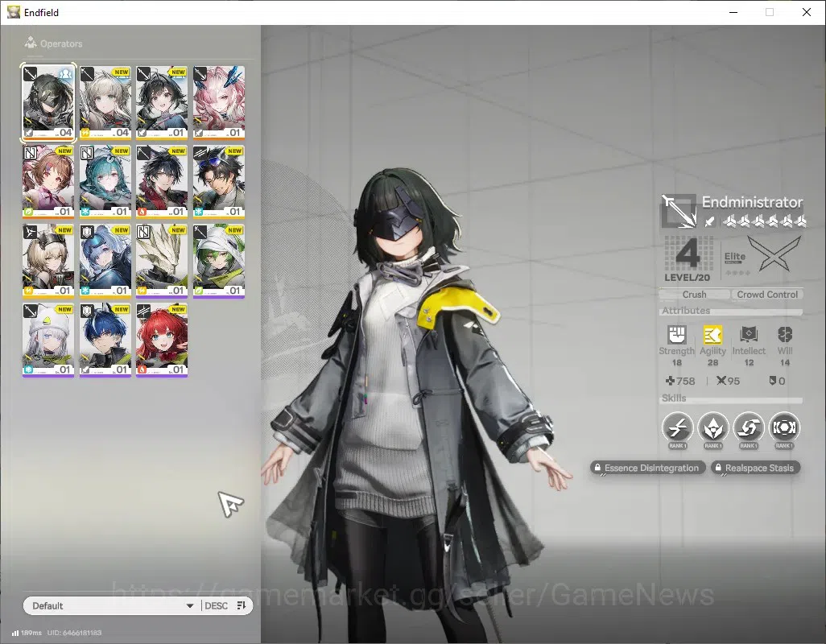
Task: Click the six-star rarity row
Action: click(x=764, y=221)
